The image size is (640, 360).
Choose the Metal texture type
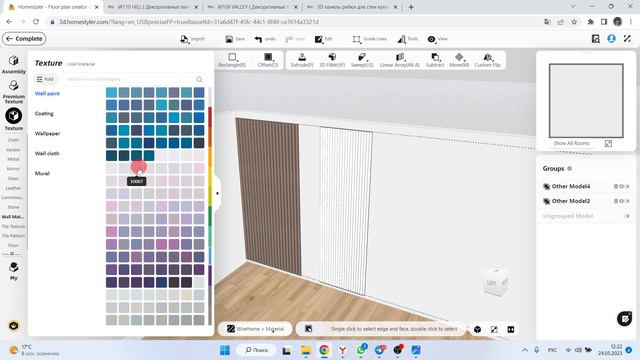click(13, 159)
